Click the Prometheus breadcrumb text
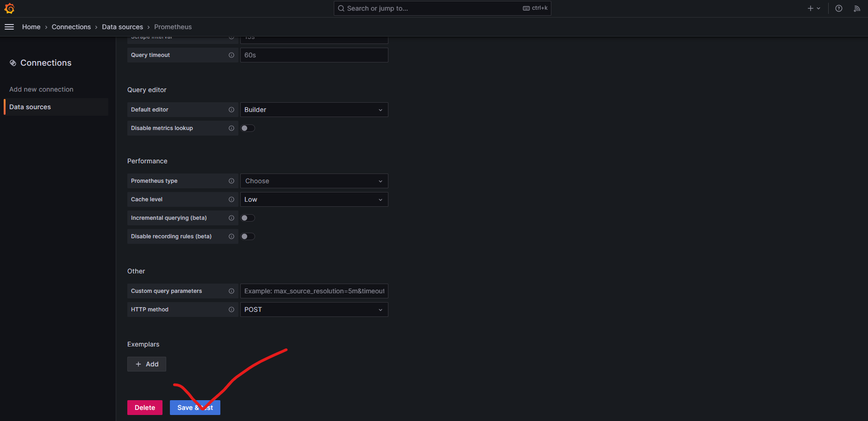Viewport: 868px width, 421px height. (x=173, y=27)
